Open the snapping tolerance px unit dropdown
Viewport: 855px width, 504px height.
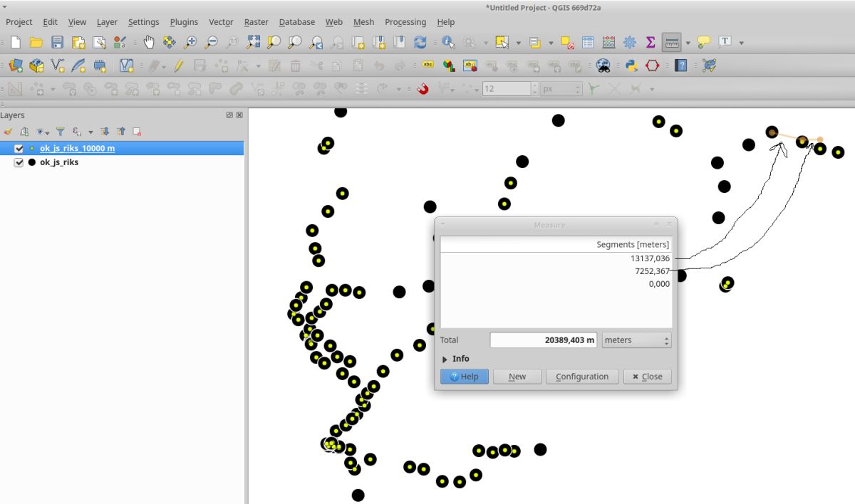tap(561, 89)
